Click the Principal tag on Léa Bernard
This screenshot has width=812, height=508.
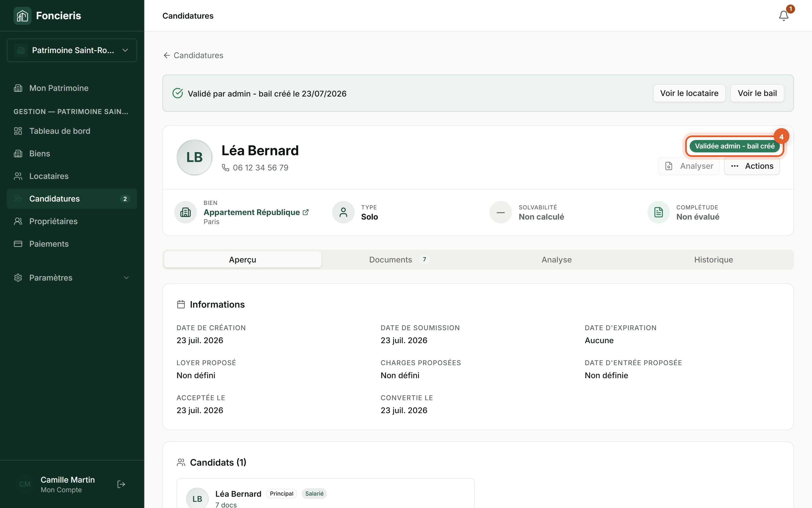coord(281,494)
